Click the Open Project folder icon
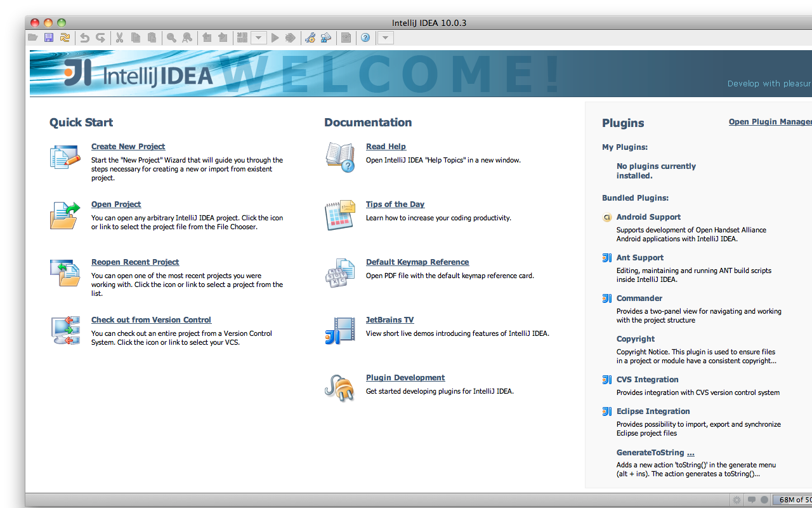The image size is (812, 508). click(x=65, y=215)
